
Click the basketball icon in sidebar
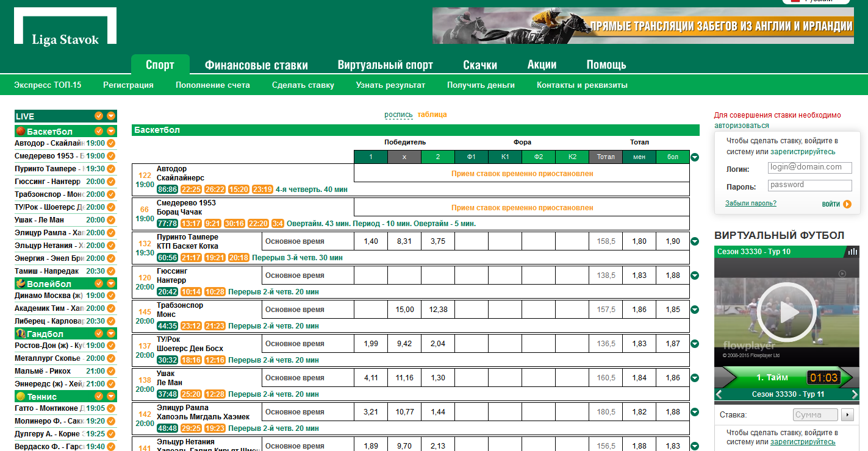20,131
